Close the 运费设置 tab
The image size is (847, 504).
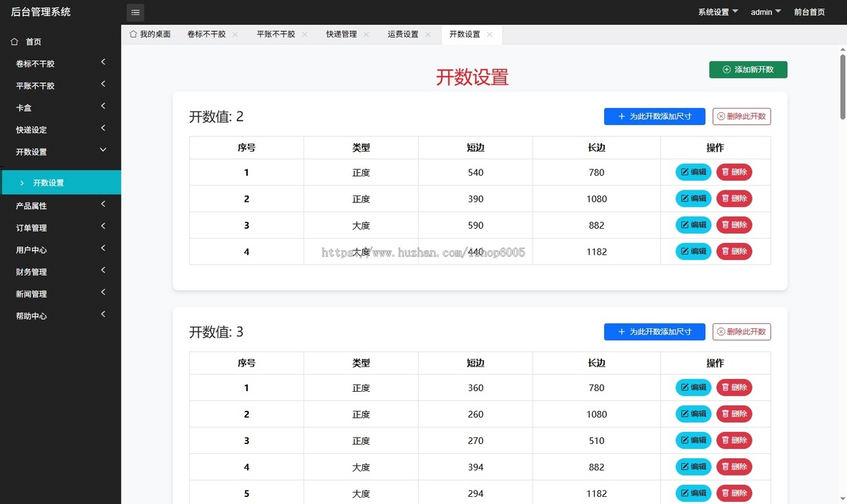[428, 35]
